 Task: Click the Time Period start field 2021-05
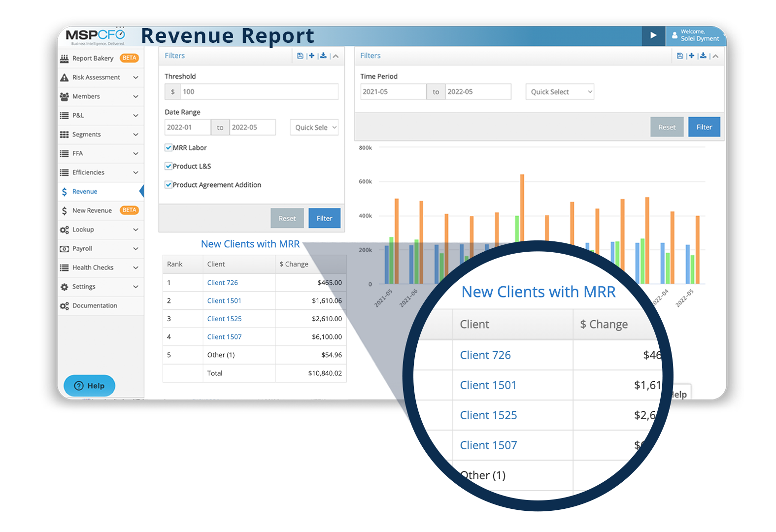393,92
